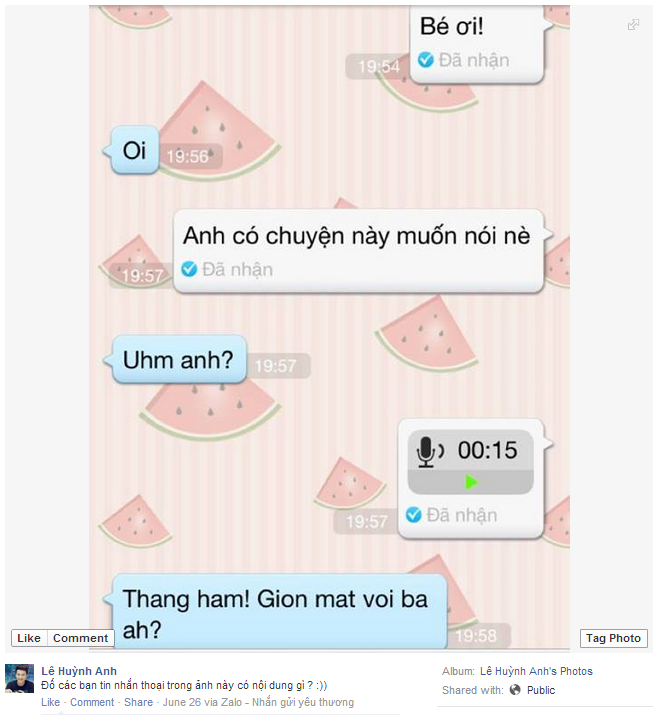The image size is (661, 715).
Task: Click the Tag Photo button
Action: 613,638
